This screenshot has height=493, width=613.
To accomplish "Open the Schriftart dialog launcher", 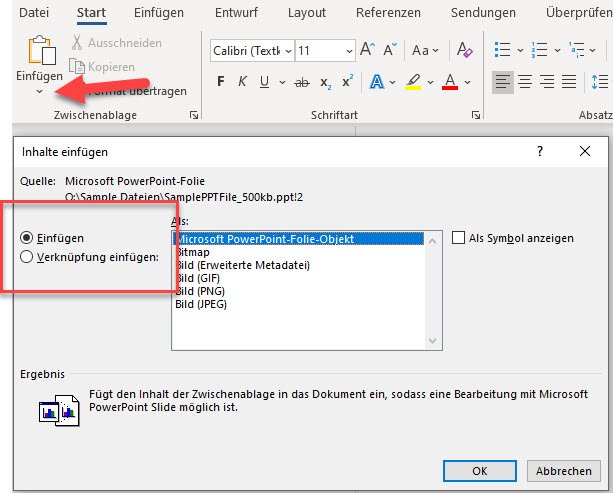I will [476, 115].
